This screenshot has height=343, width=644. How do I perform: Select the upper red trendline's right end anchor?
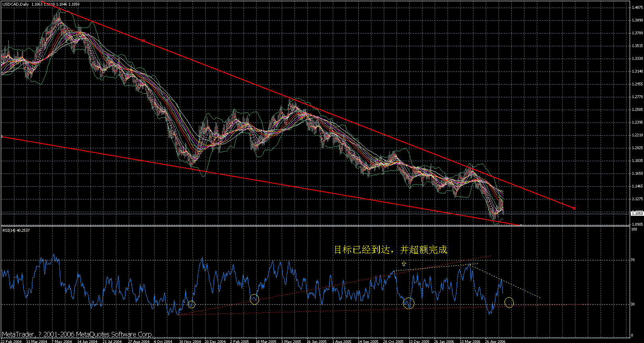[574, 208]
